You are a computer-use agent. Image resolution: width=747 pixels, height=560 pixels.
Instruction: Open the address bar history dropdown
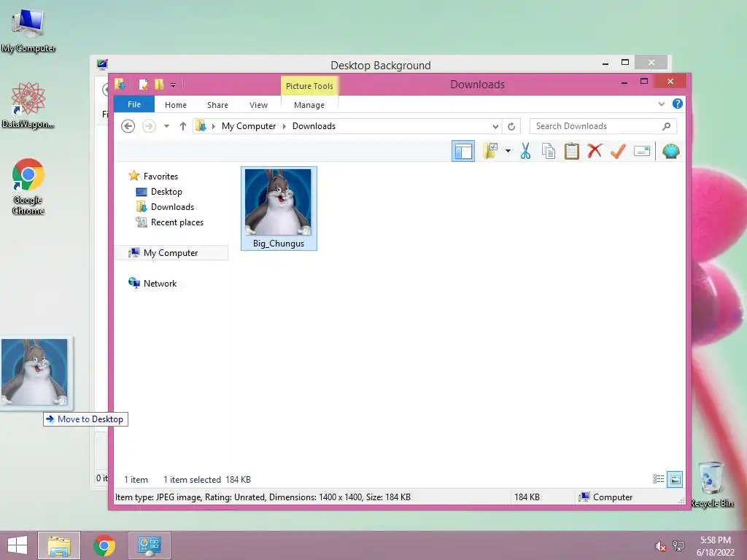(495, 126)
